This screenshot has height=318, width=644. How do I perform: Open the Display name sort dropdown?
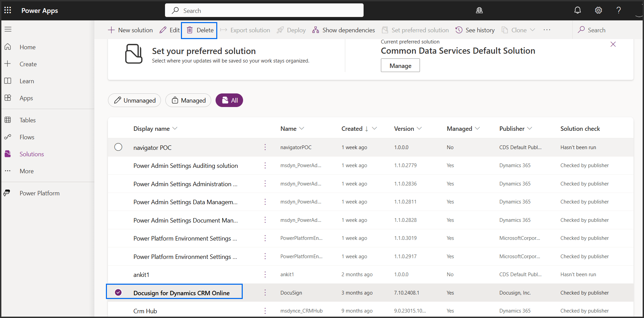[x=175, y=128]
